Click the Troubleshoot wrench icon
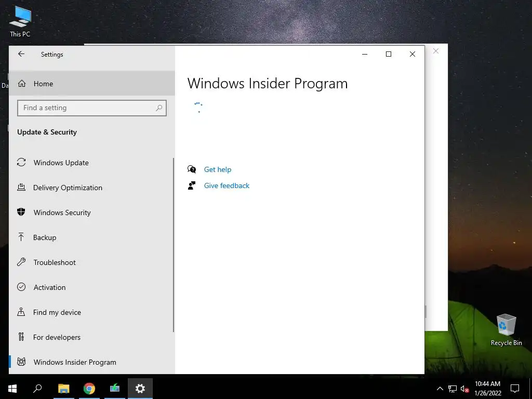The image size is (532, 399). (x=21, y=262)
